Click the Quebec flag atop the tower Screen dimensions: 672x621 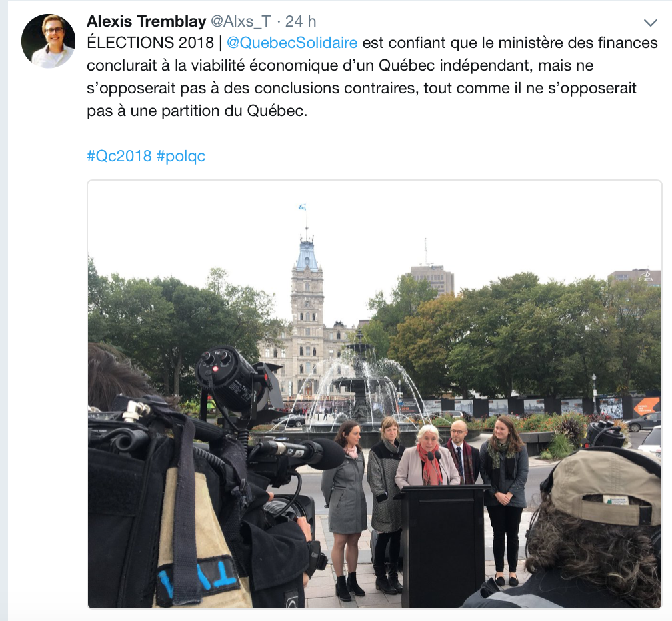click(x=302, y=207)
